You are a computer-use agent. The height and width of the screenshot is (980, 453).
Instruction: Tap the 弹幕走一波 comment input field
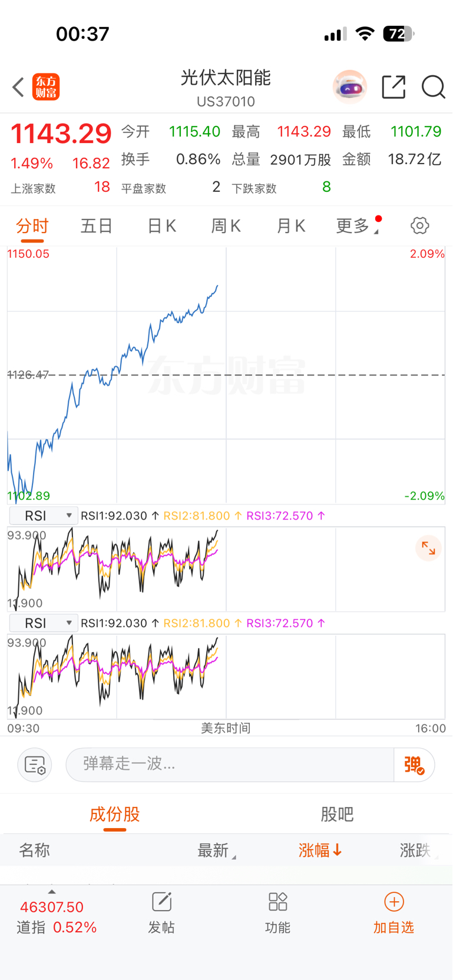pyautogui.click(x=230, y=765)
